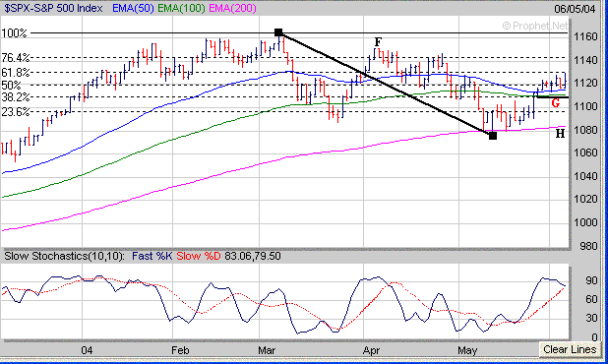The height and width of the screenshot is (364, 608).
Task: Click the 83.06,79.50 stochastic values
Action: click(253, 256)
